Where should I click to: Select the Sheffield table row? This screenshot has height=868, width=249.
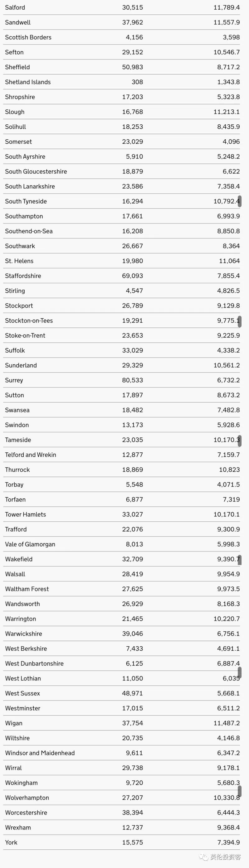coord(122,67)
